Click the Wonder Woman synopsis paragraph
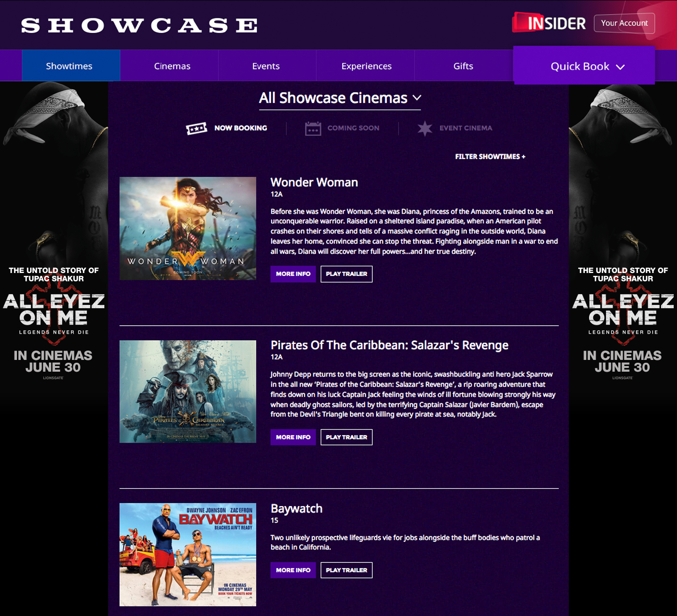Image resolution: width=677 pixels, height=616 pixels. [414, 231]
